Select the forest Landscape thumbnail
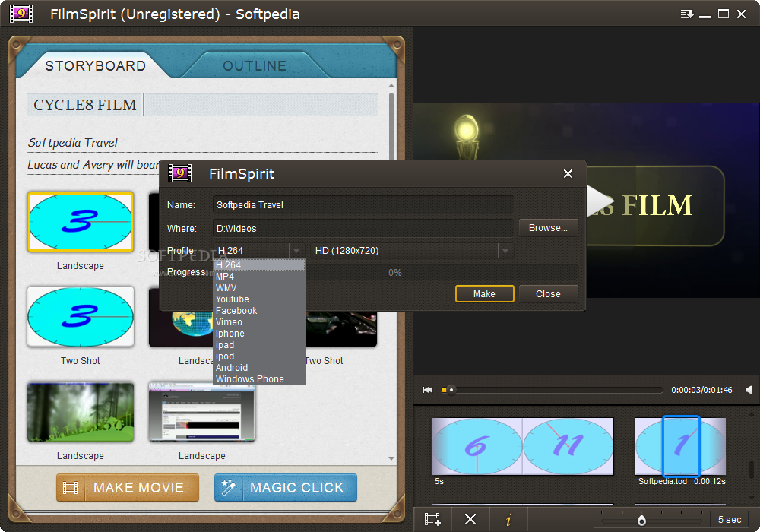This screenshot has height=532, width=760. pyautogui.click(x=81, y=412)
